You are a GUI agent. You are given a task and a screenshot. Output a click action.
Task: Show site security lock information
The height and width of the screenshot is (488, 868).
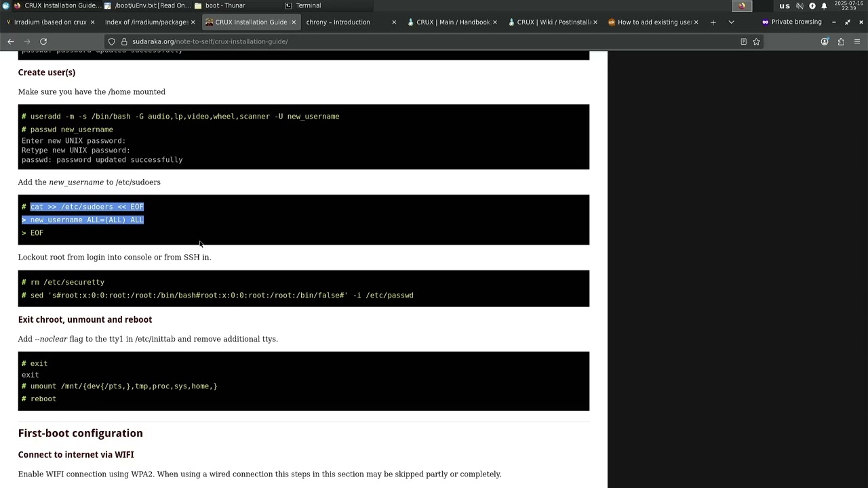[x=124, y=41]
